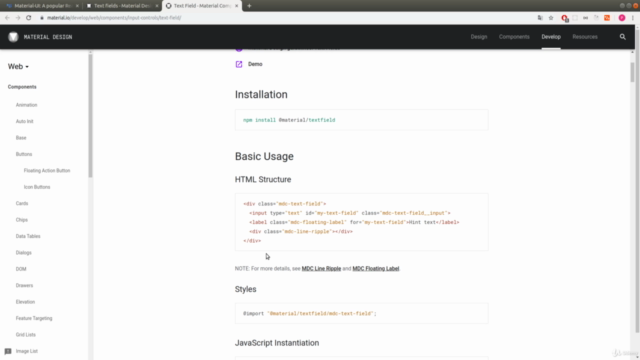The height and width of the screenshot is (360, 640).
Task: Open Cards in the sidebar
Action: (x=22, y=203)
